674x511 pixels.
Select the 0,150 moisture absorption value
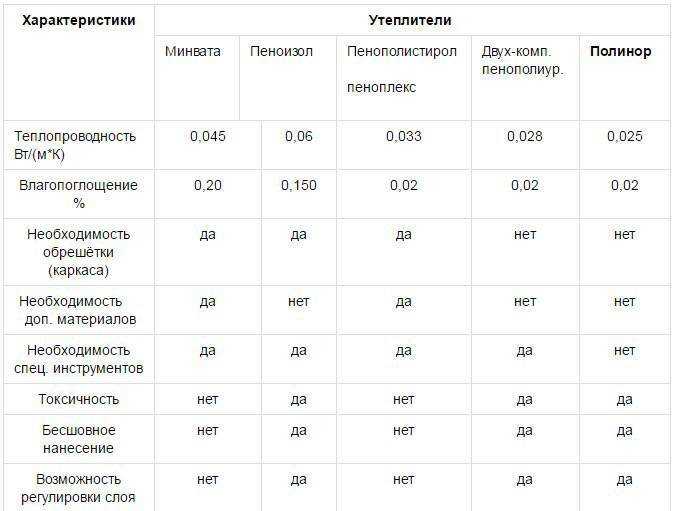pyautogui.click(x=299, y=185)
